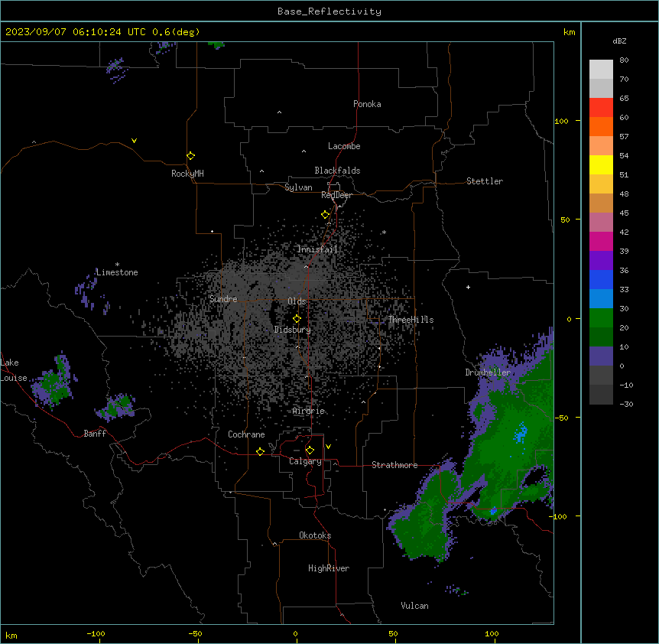Click the yellow diamond marker near Cochrane
Image resolution: width=659 pixels, height=644 pixels.
(x=260, y=451)
